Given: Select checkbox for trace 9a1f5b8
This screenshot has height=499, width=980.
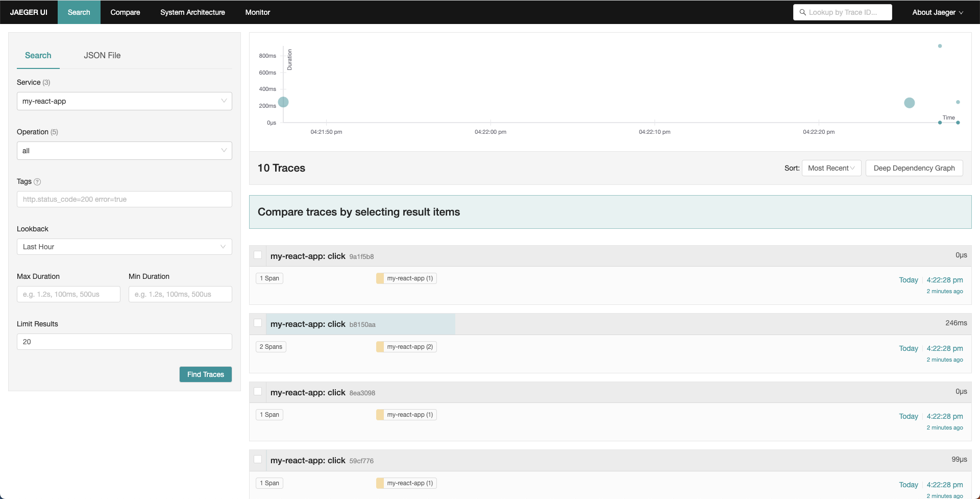Looking at the screenshot, I should (x=258, y=254).
